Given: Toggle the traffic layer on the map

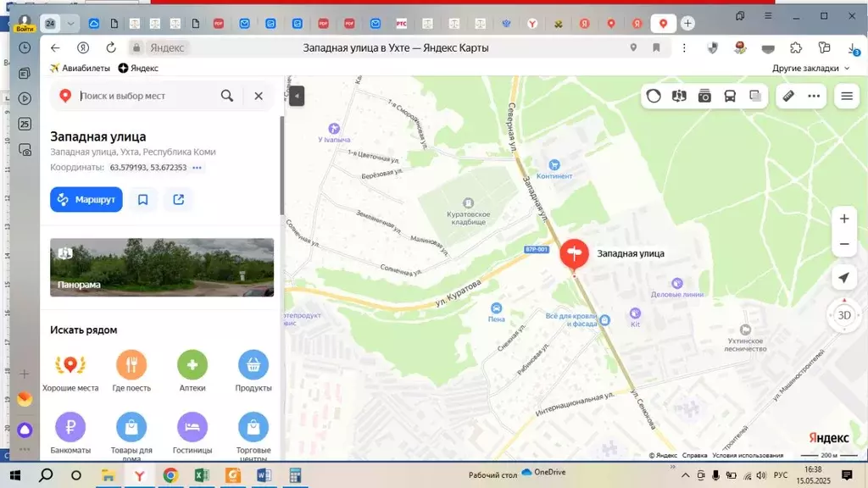Looking at the screenshot, I should click(x=654, y=97).
